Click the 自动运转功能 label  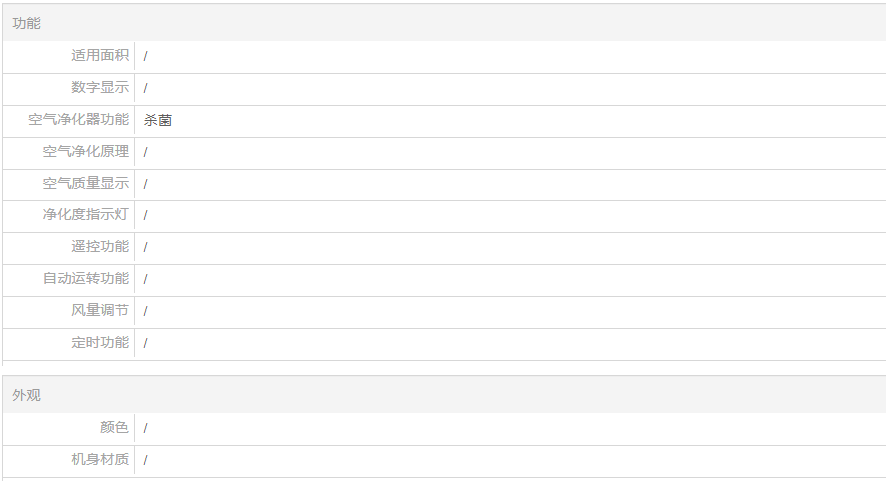click(86, 278)
